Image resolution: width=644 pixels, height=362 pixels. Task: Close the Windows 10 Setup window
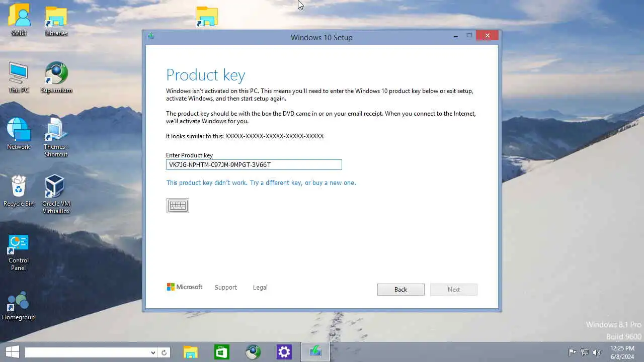pos(487,36)
